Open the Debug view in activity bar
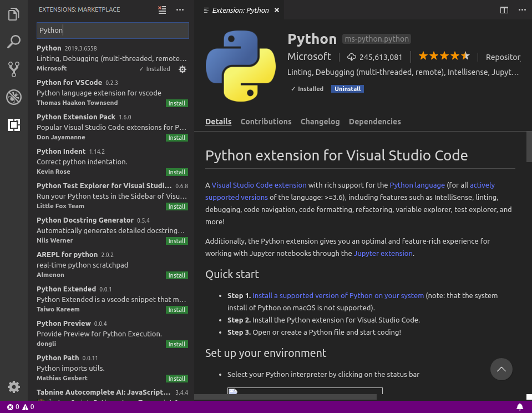Image resolution: width=532 pixels, height=413 pixels. tap(14, 97)
